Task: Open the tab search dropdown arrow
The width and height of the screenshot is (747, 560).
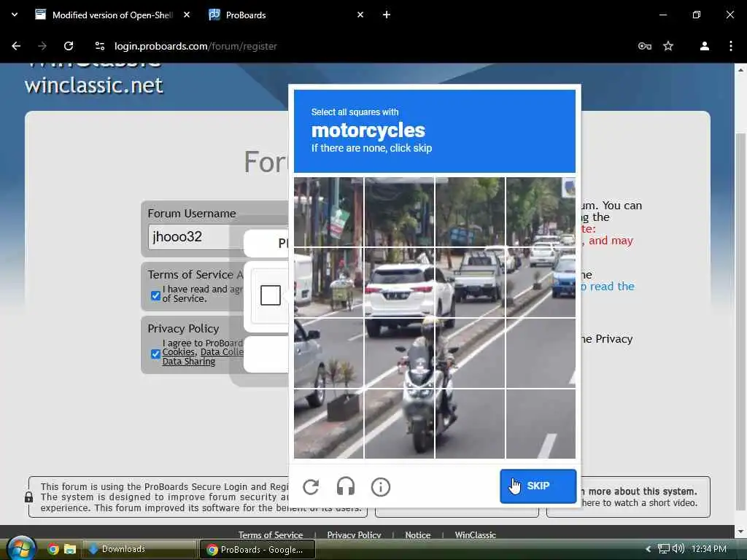Action: [x=15, y=15]
